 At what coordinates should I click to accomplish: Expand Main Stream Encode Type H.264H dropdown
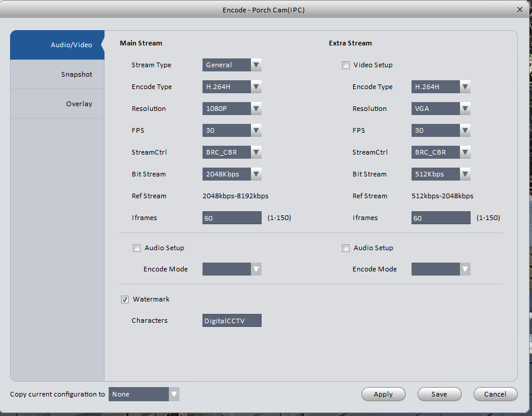click(231, 87)
